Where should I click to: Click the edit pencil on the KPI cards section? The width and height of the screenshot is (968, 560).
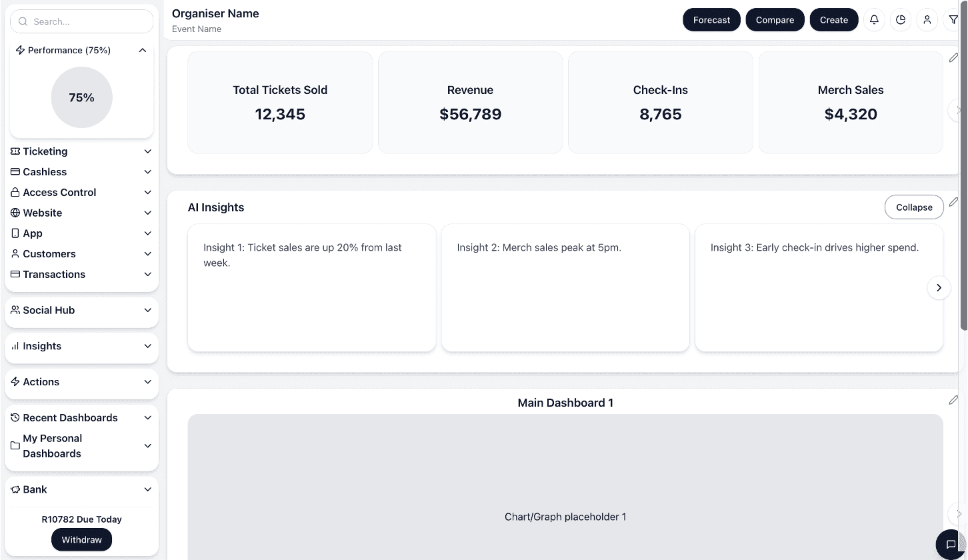953,58
